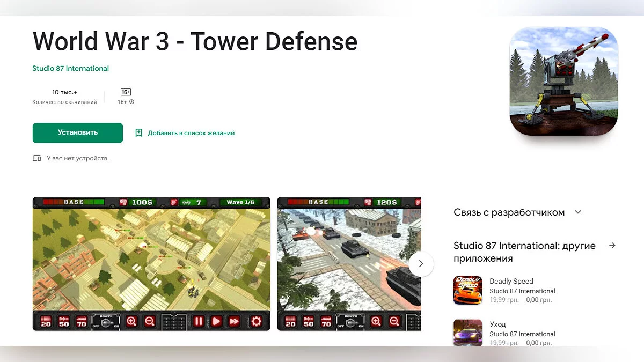Open other Studio 87 apps via arrow
Image resolution: width=644 pixels, height=362 pixels.
point(612,246)
